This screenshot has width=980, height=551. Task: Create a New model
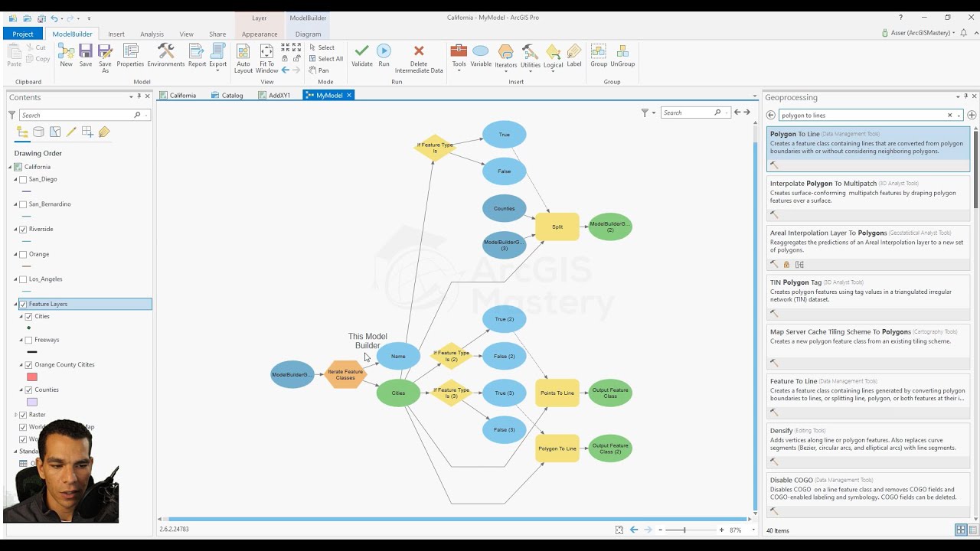66,55
